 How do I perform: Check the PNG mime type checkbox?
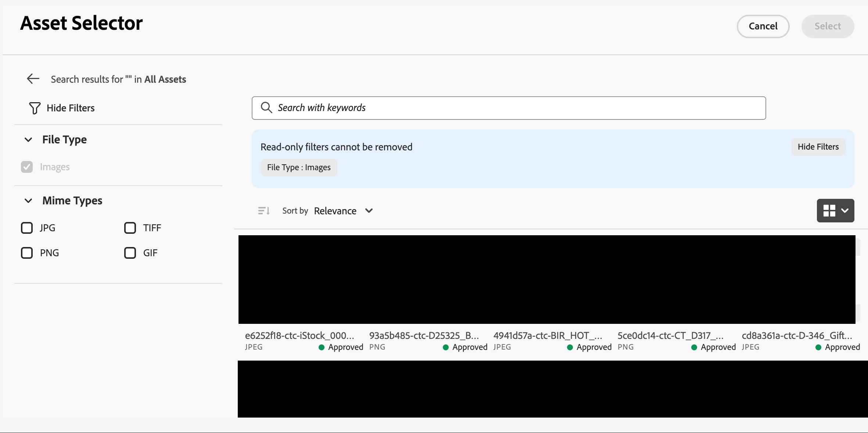27,253
